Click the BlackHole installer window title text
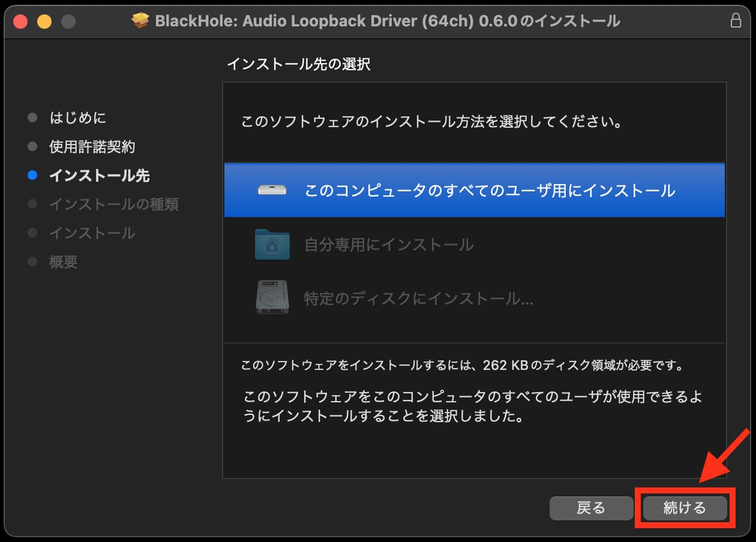 [388, 22]
